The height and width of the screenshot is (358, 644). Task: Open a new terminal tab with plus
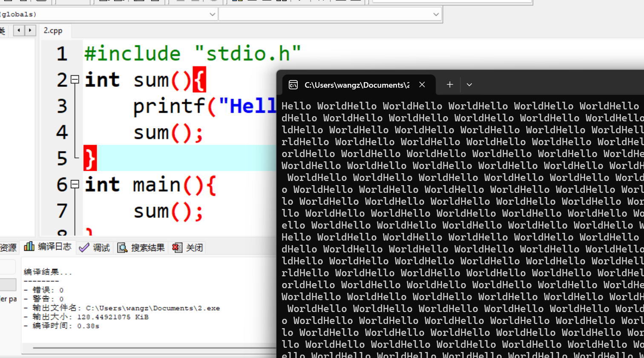click(x=450, y=85)
